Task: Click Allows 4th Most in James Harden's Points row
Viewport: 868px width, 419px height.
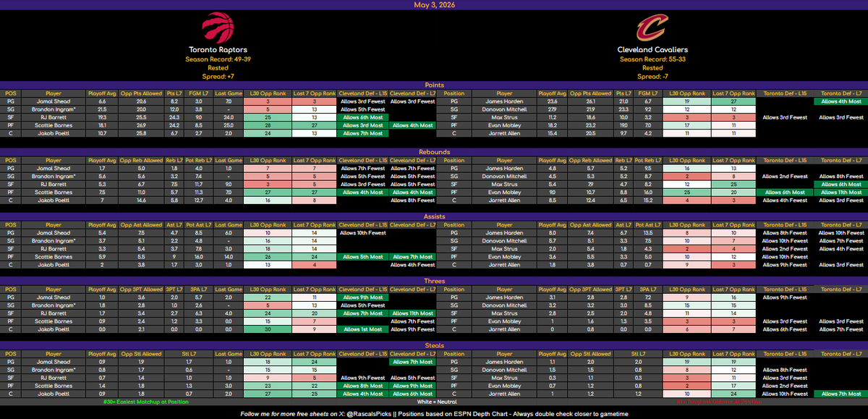Action: click(842, 102)
